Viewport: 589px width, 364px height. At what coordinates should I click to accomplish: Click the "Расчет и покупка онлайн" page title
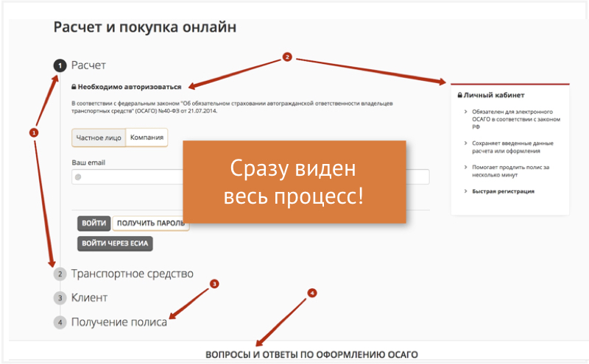(x=144, y=27)
